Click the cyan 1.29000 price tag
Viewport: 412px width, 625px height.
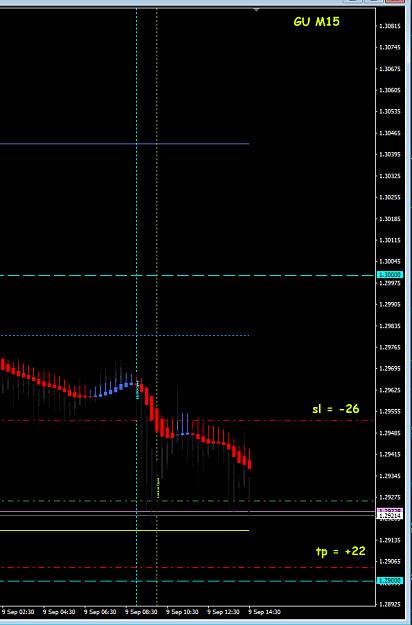(x=390, y=581)
